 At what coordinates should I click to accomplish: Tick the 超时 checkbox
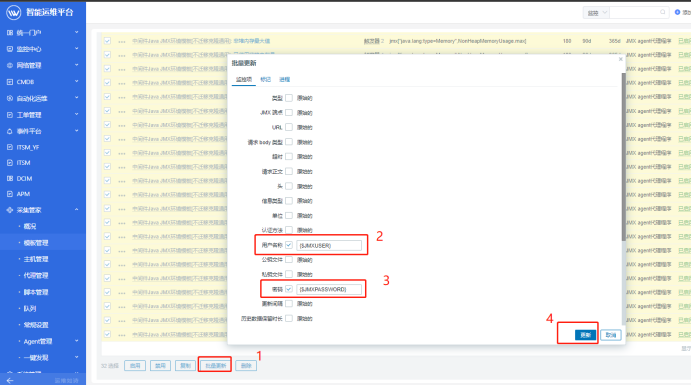click(289, 157)
